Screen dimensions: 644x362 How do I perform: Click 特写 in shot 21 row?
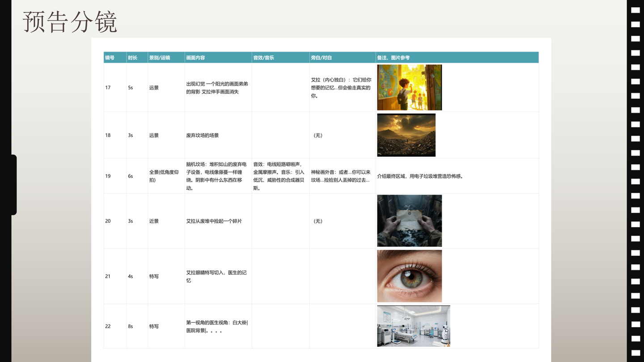[154, 276]
